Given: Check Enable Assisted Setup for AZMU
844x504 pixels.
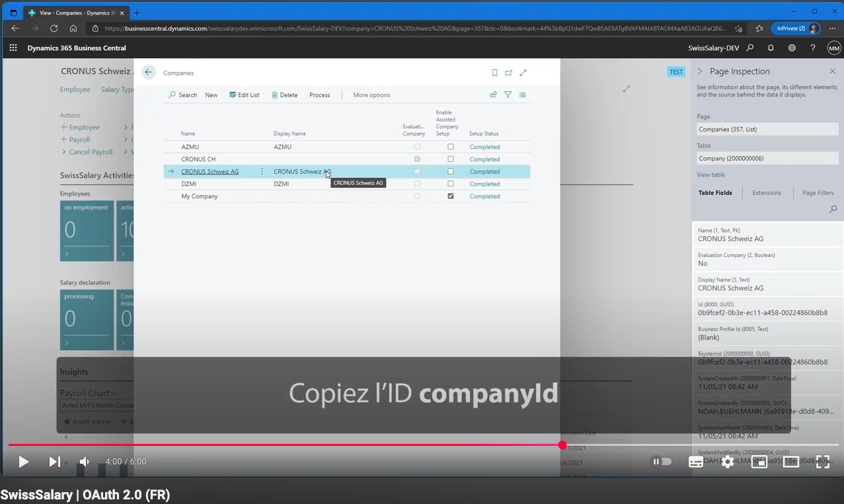Looking at the screenshot, I should pyautogui.click(x=451, y=147).
